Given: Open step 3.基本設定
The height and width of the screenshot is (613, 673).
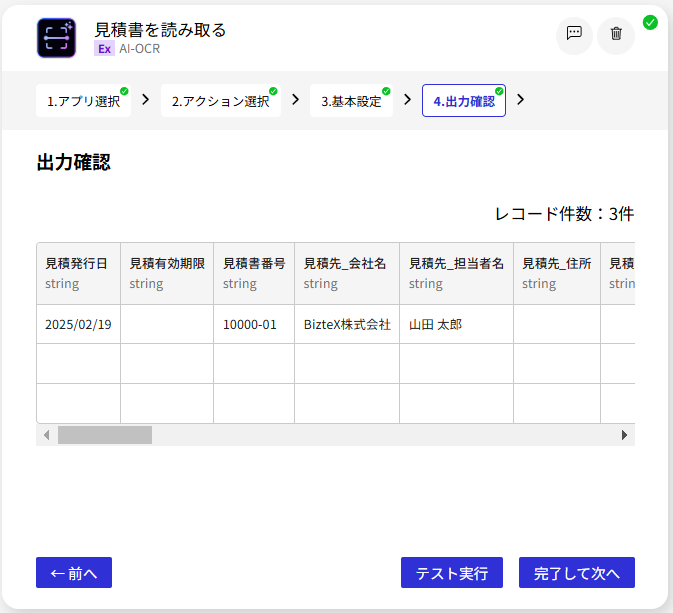Looking at the screenshot, I should (x=351, y=101).
